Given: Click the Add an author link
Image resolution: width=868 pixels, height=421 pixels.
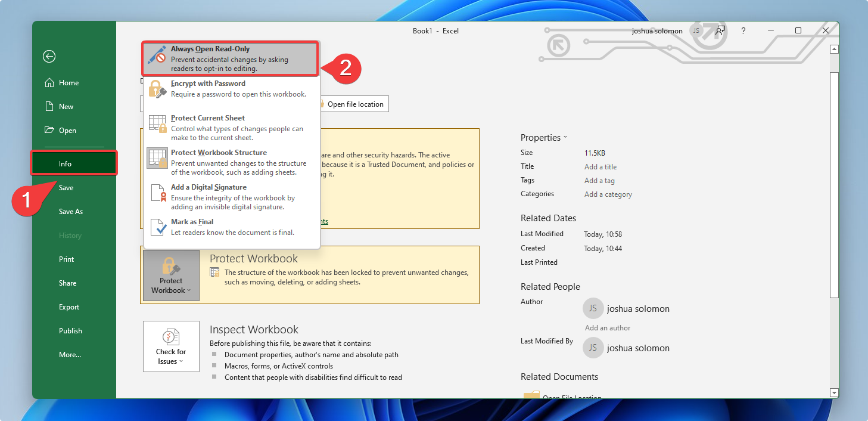Looking at the screenshot, I should 607,328.
